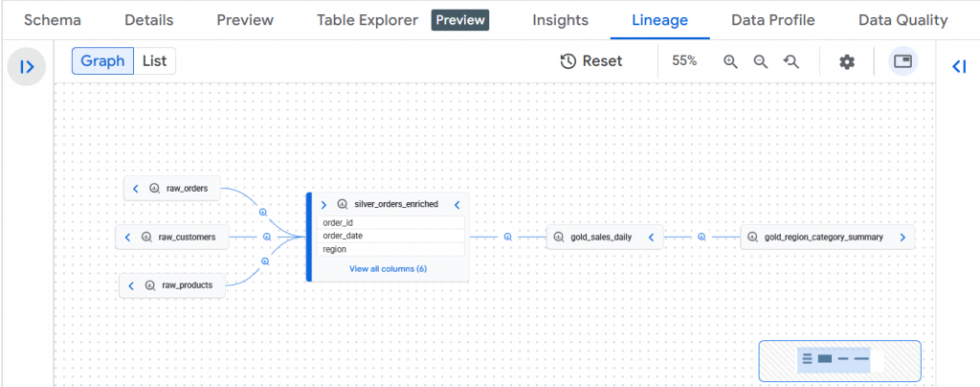The width and height of the screenshot is (980, 387).
Task: Switch to Graph view
Action: (x=102, y=61)
